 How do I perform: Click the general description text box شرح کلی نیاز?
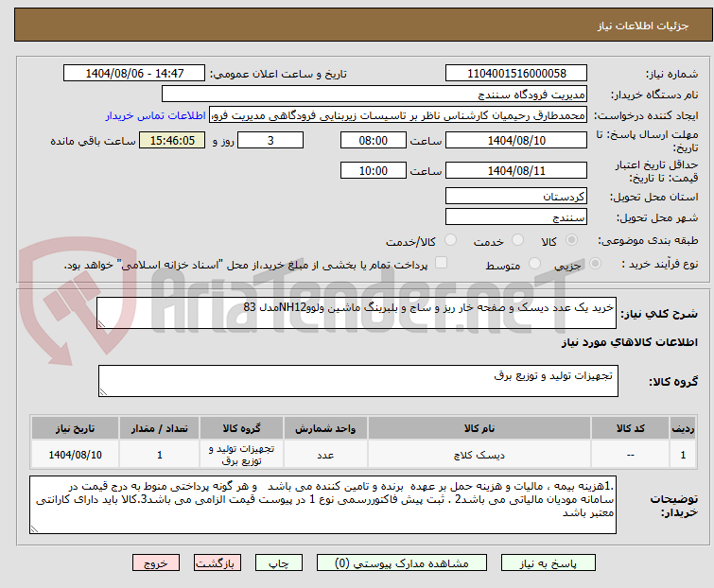coord(357,313)
